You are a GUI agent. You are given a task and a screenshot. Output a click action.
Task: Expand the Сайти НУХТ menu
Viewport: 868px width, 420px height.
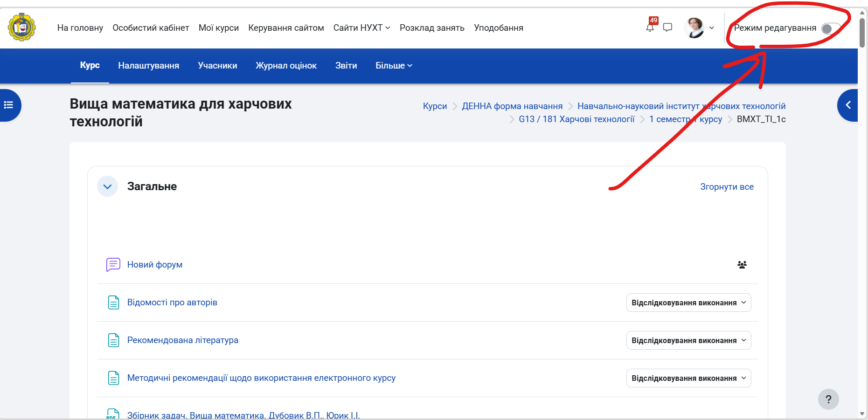tap(361, 28)
